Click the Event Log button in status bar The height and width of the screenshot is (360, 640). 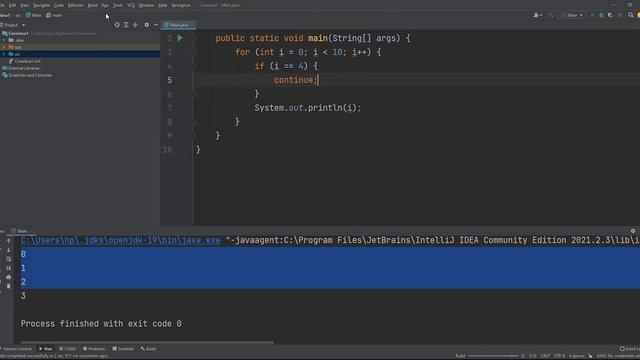tap(630, 349)
